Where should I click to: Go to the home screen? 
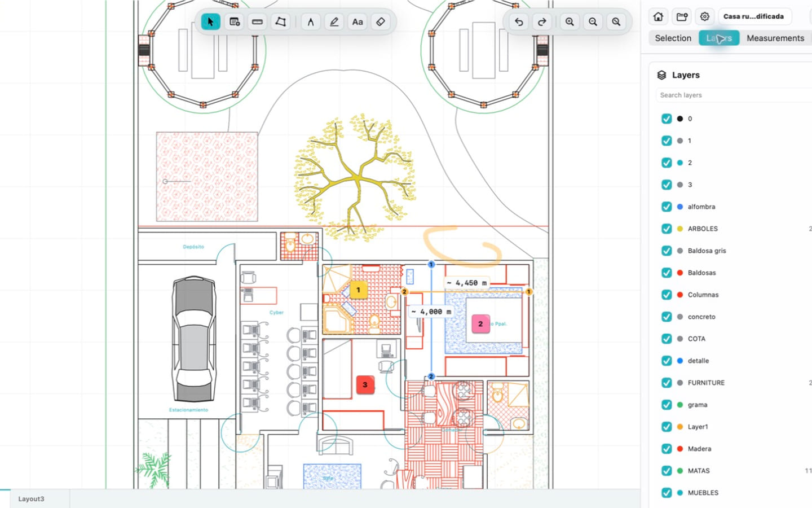point(658,16)
